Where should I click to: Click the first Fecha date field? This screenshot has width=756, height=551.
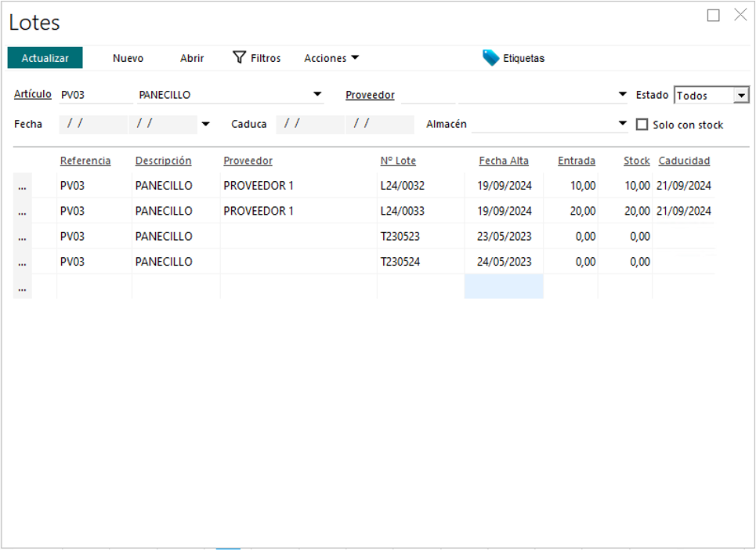(93, 124)
